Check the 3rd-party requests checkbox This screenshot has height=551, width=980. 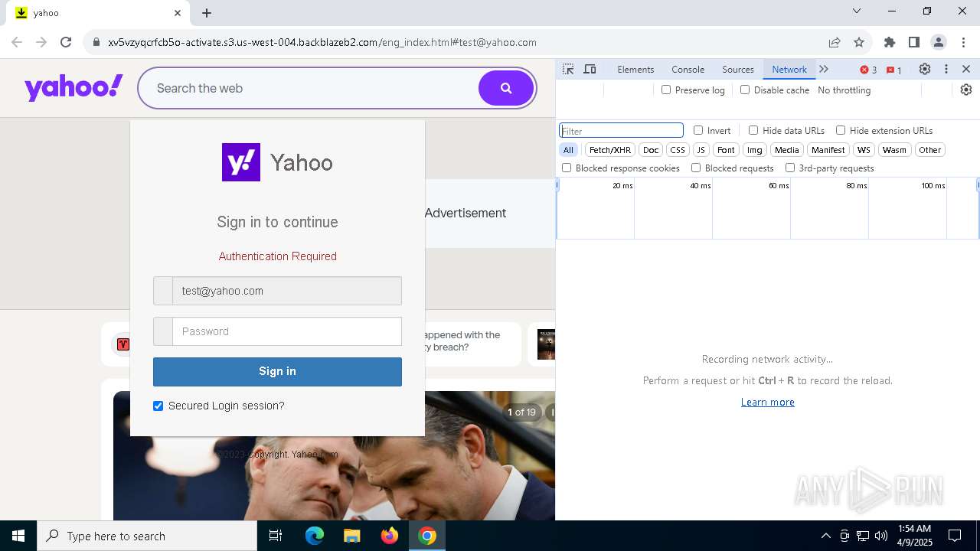pyautogui.click(x=790, y=168)
